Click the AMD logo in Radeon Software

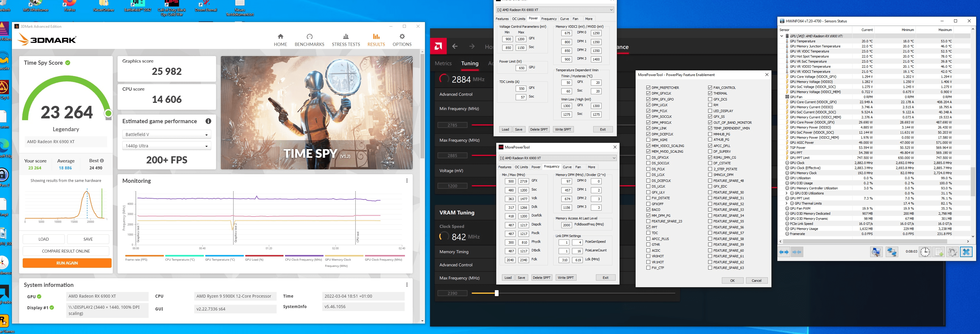438,46
